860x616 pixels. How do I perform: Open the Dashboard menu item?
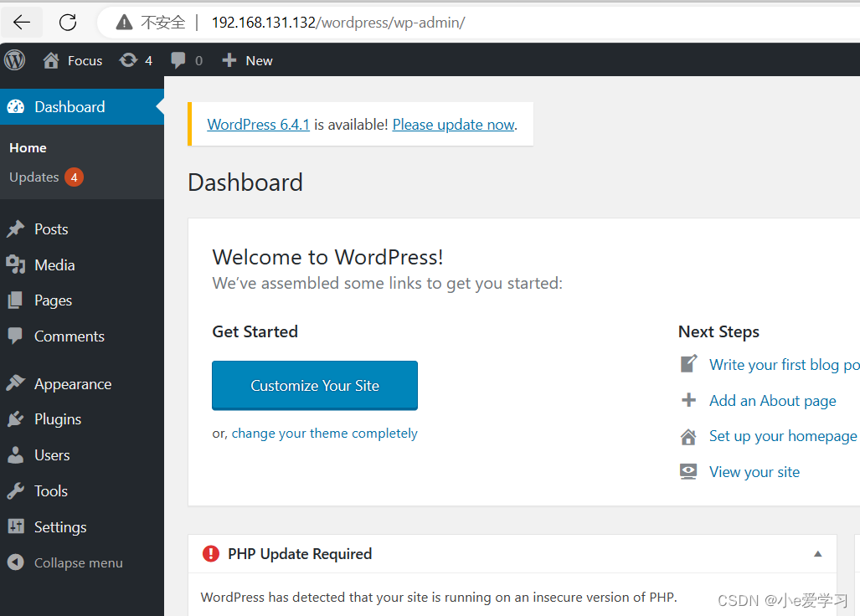click(x=82, y=107)
